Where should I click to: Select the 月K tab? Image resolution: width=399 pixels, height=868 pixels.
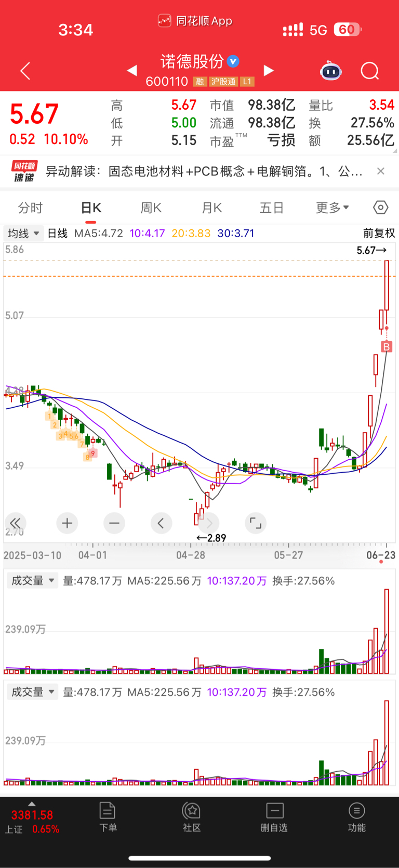(x=212, y=208)
